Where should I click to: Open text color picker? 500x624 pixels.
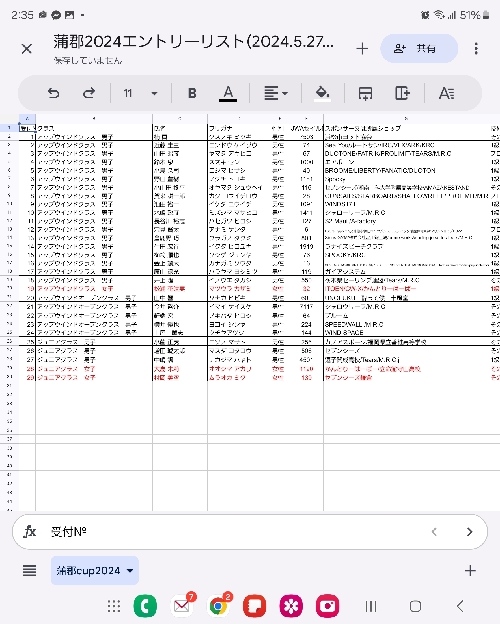tap(228, 94)
